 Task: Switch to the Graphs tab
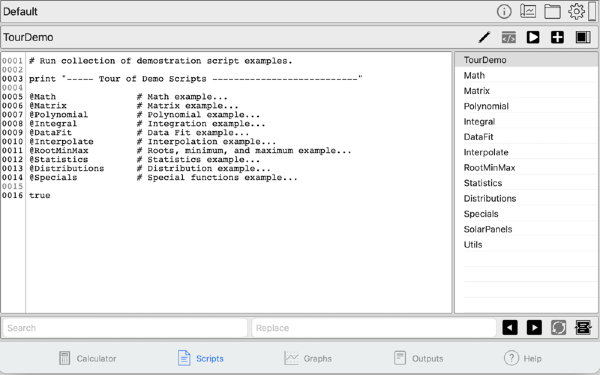coord(308,359)
